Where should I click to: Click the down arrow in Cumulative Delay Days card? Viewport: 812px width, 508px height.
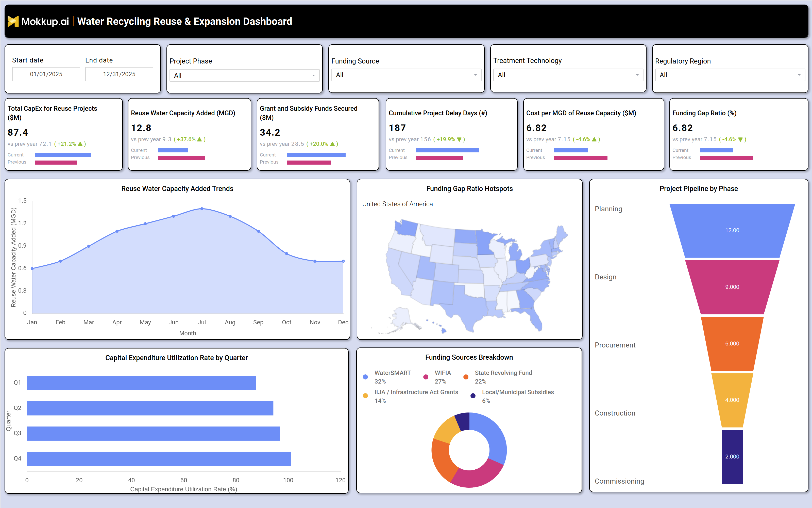(459, 139)
